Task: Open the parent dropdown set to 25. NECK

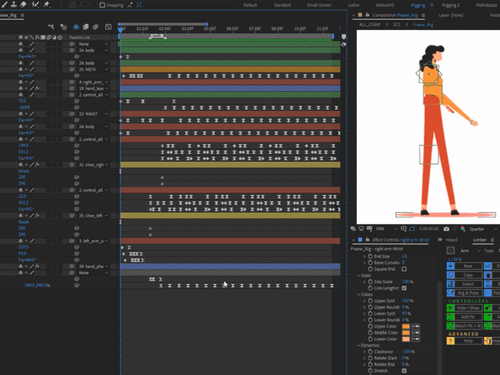Action: click(93, 69)
